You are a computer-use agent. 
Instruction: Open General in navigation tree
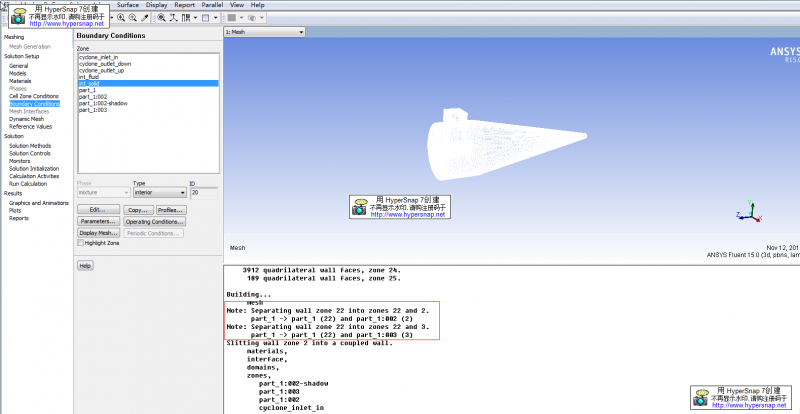click(18, 66)
